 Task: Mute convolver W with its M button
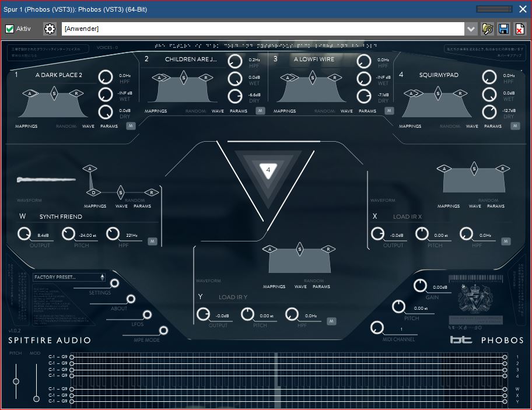[x=152, y=241]
